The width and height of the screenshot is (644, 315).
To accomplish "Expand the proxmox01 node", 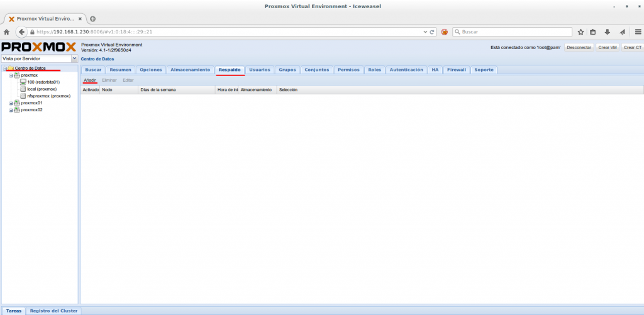I will 11,103.
